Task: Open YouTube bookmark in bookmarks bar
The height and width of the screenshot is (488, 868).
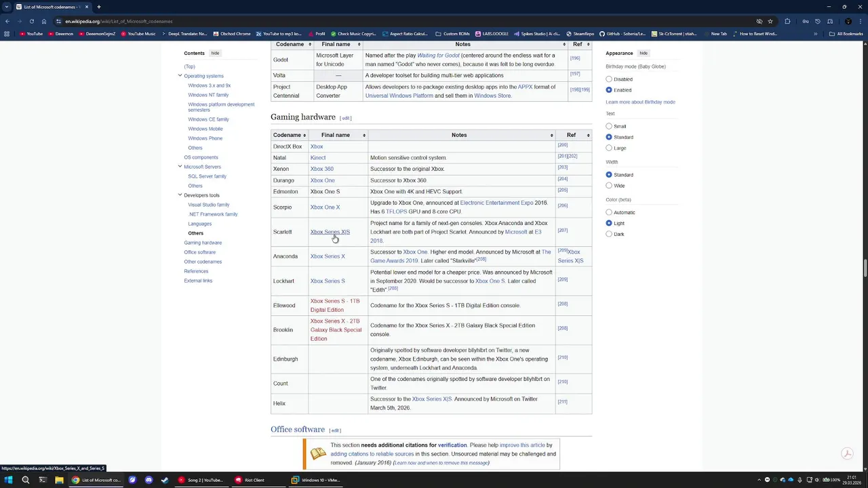Action: point(31,33)
